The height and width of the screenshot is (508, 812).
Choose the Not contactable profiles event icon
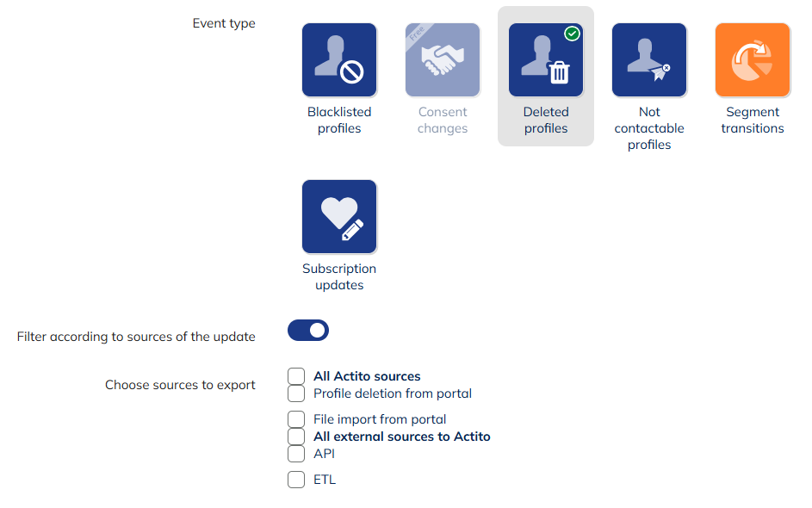[x=648, y=59]
